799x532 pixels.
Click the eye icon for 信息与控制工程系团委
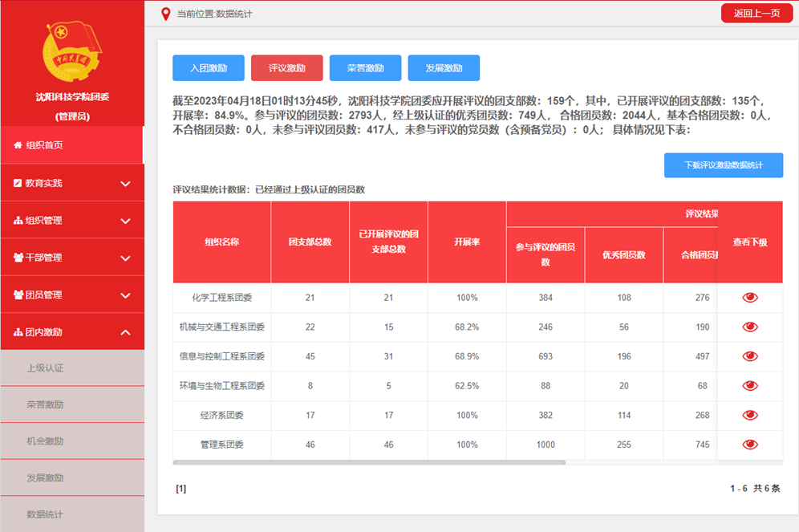click(x=750, y=356)
